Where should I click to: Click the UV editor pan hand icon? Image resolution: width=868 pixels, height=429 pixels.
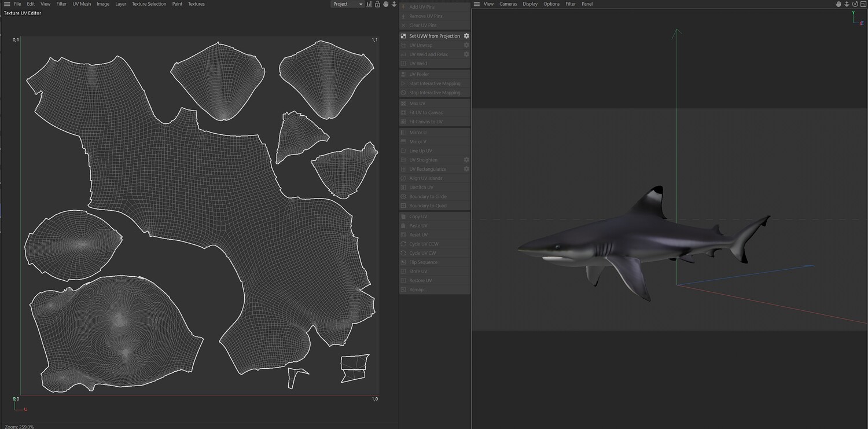click(385, 4)
